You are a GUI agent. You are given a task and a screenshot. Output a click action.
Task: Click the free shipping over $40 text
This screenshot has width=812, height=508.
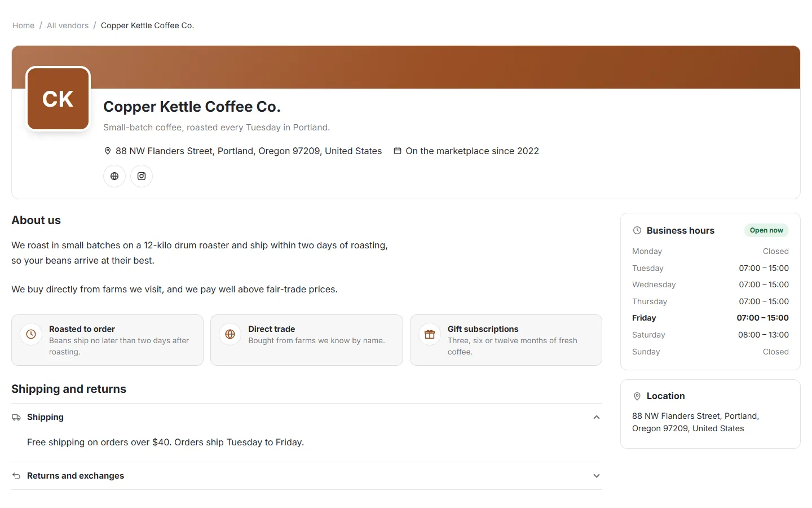click(x=165, y=442)
